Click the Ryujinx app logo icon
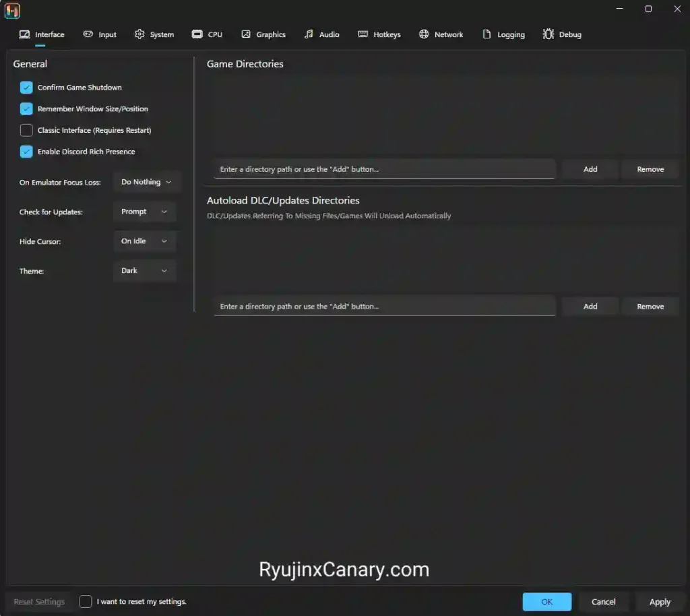The height and width of the screenshot is (616, 690). pos(12,11)
